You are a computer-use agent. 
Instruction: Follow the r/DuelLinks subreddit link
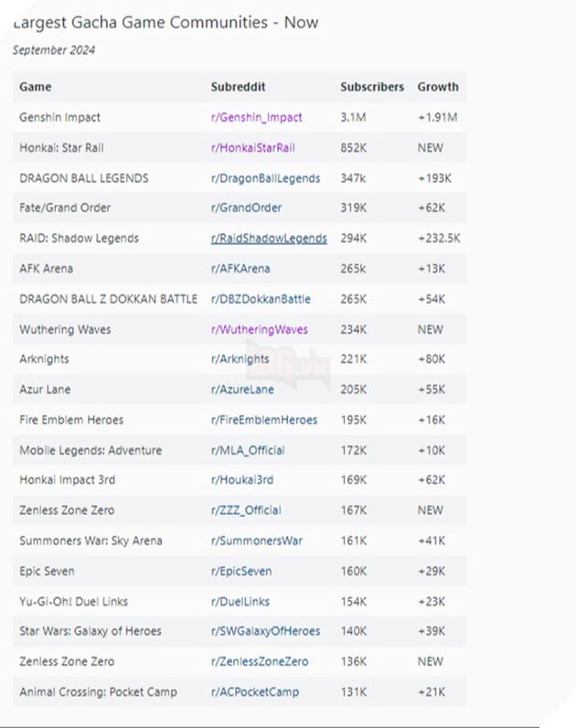coord(242,601)
